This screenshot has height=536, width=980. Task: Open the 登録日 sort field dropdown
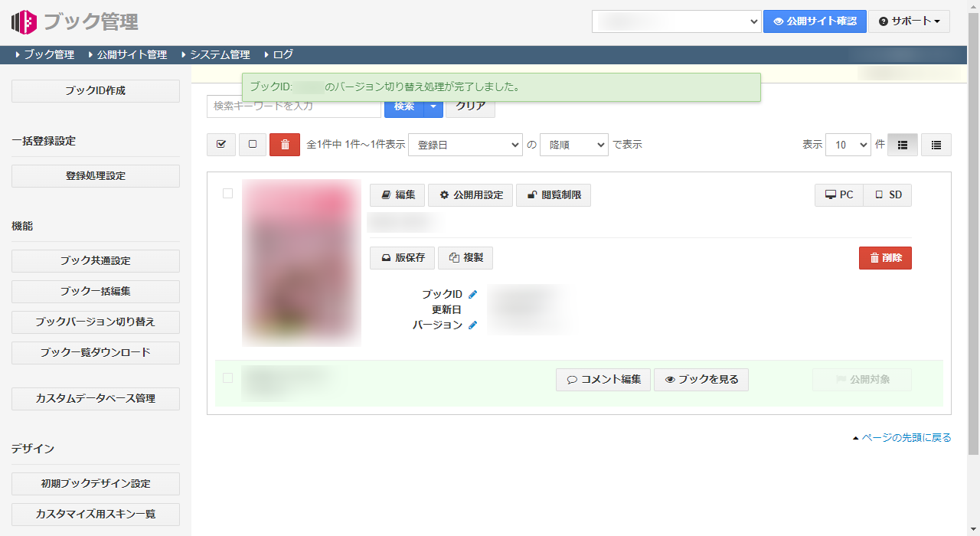coord(465,145)
